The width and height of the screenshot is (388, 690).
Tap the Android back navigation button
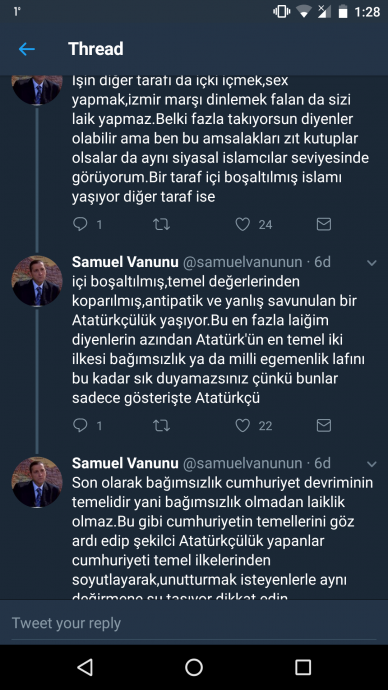tap(85, 667)
